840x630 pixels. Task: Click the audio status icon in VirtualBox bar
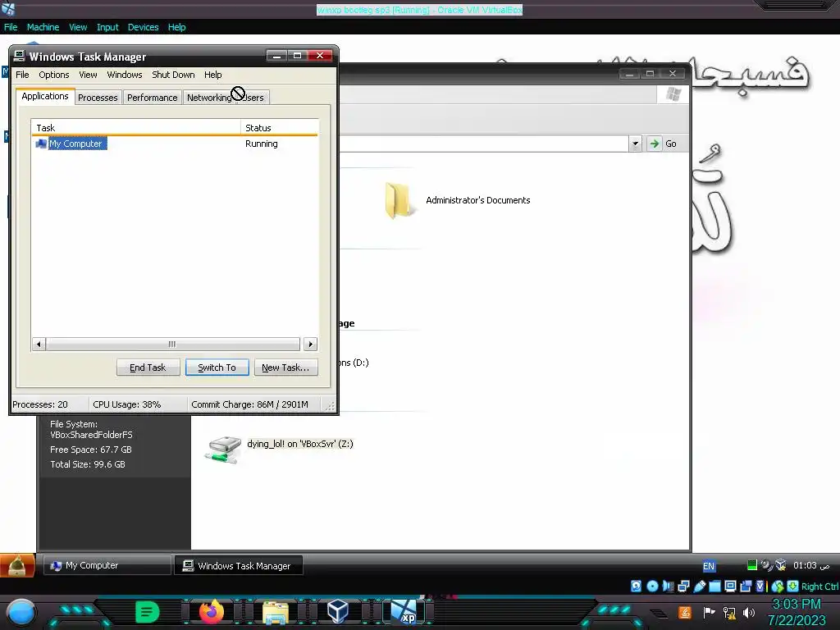click(668, 586)
